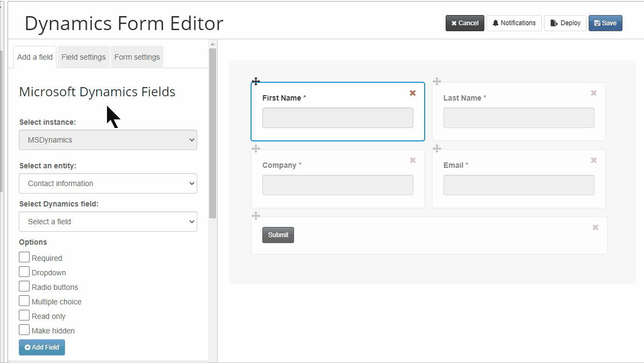Click the move handle above the Email field

point(437,148)
